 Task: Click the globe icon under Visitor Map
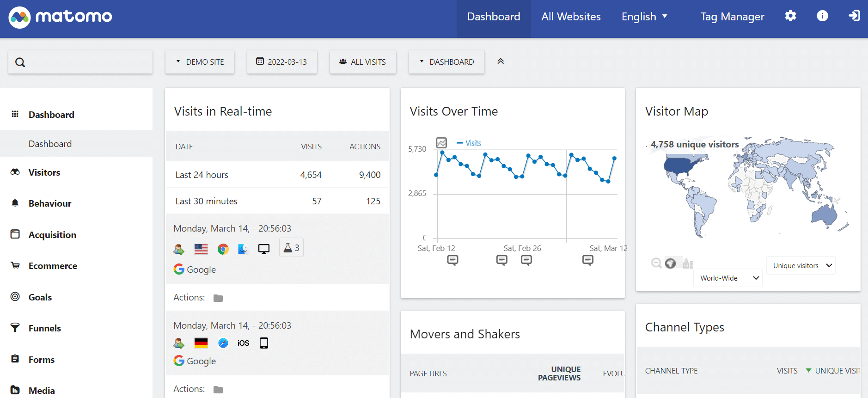point(670,263)
